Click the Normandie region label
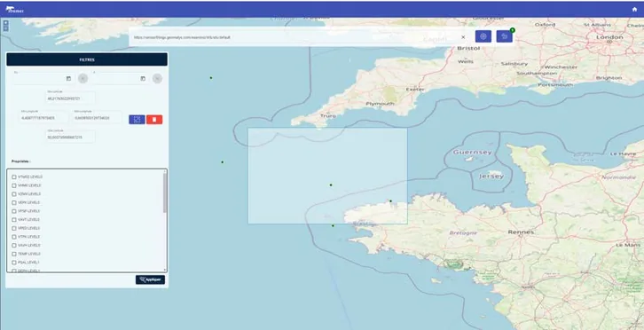Viewport: 644px width, 330px height. (x=618, y=177)
